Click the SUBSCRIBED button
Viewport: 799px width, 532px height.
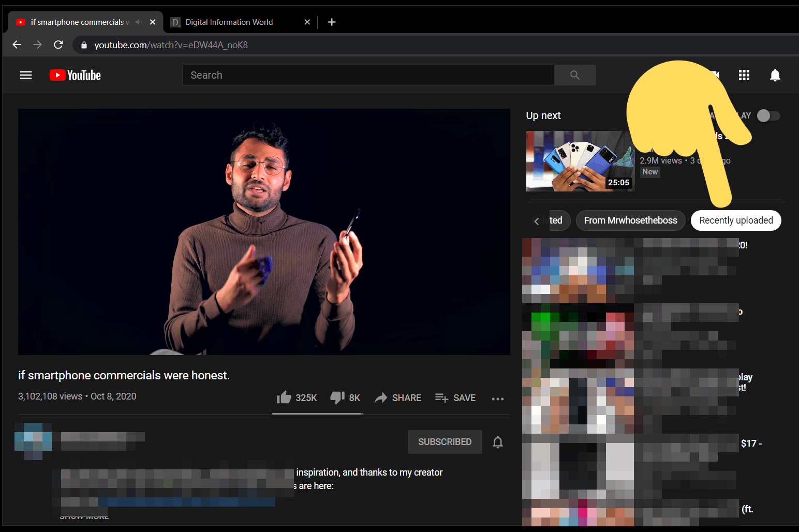coord(445,442)
